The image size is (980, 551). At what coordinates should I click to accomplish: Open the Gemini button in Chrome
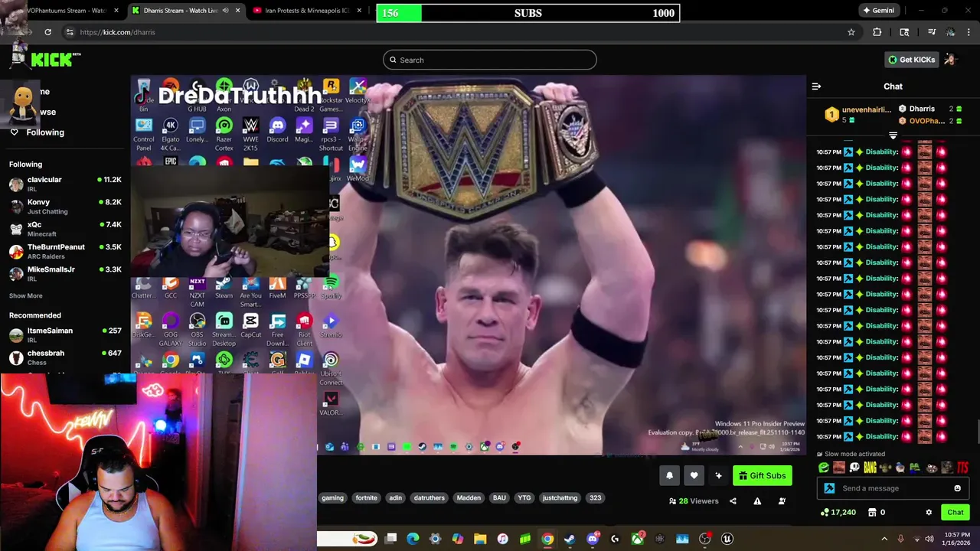click(878, 11)
